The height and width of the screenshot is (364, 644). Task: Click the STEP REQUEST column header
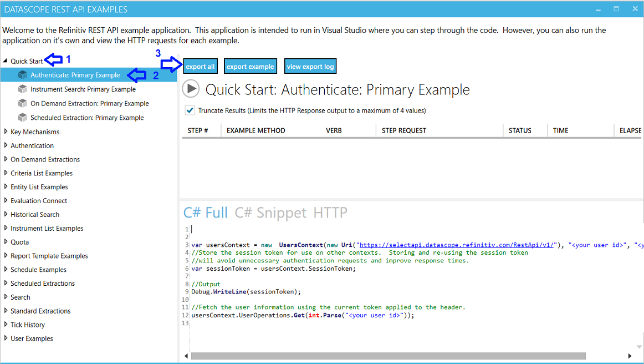click(403, 130)
